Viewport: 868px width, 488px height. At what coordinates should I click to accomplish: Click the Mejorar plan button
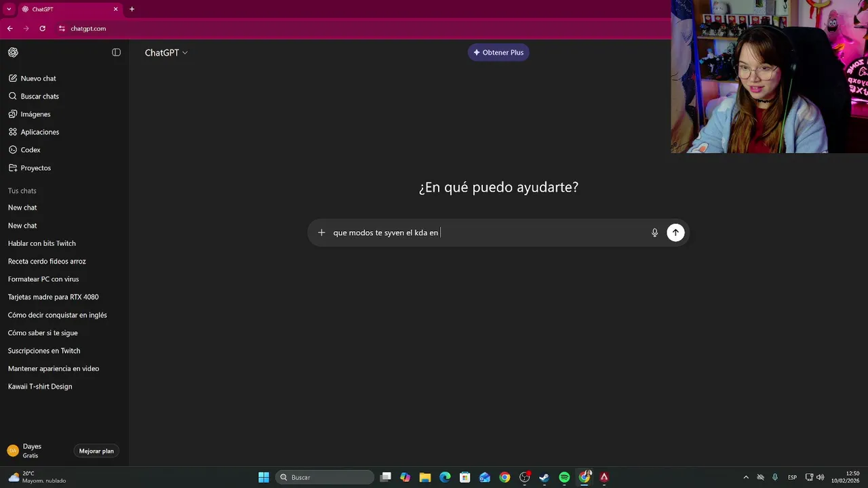96,451
